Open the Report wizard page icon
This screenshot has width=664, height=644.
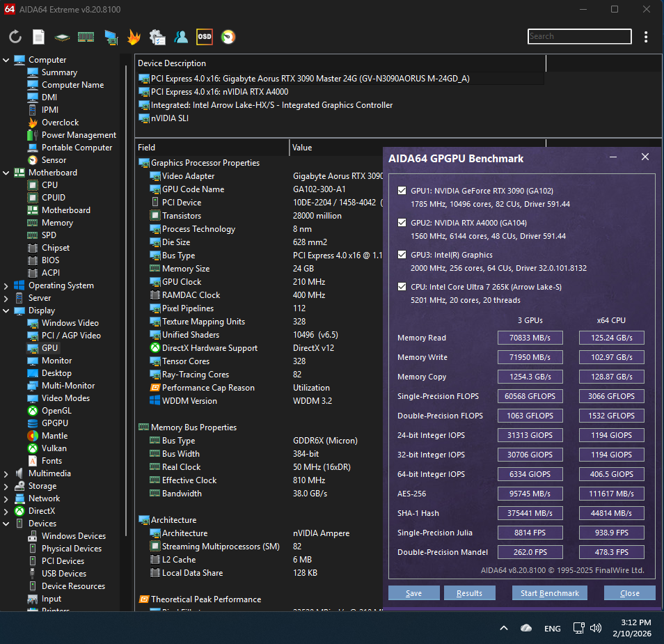(x=39, y=37)
